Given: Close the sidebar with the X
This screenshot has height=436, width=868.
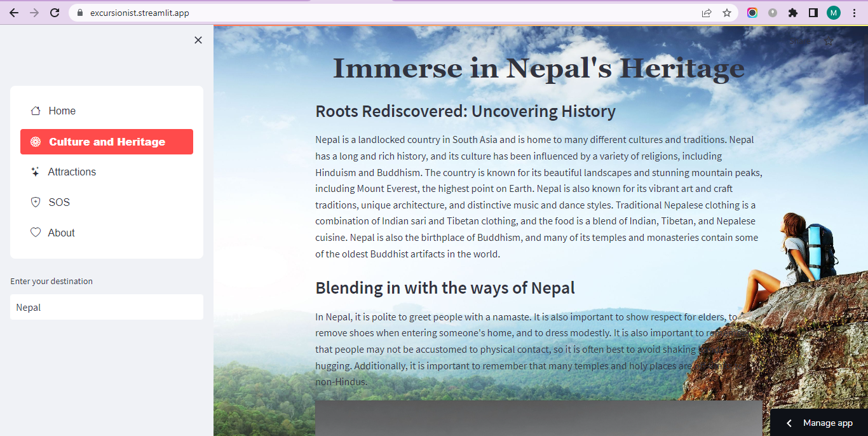Looking at the screenshot, I should (x=198, y=40).
